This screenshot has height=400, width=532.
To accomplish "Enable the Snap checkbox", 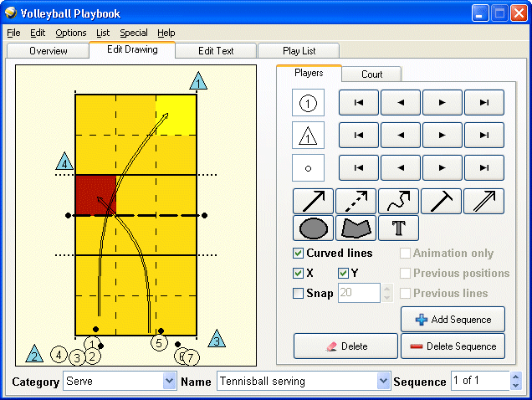I will [x=299, y=294].
